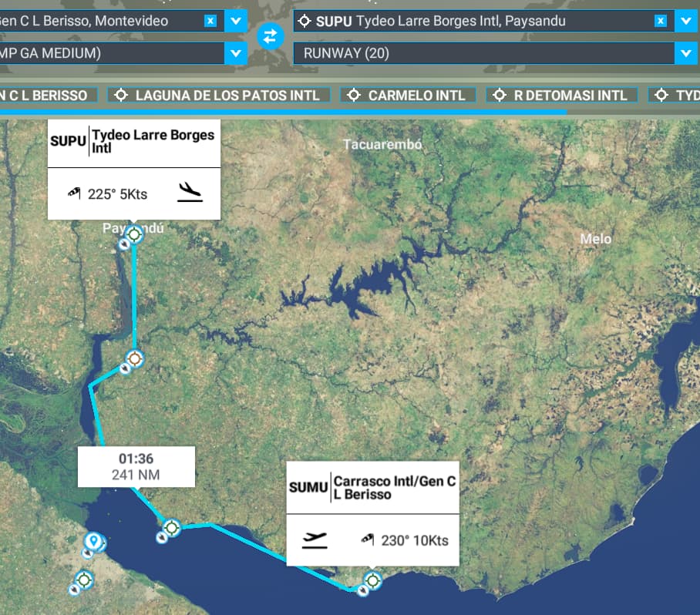Click the blue location pin on the map
This screenshot has height=615, width=700.
click(x=93, y=541)
